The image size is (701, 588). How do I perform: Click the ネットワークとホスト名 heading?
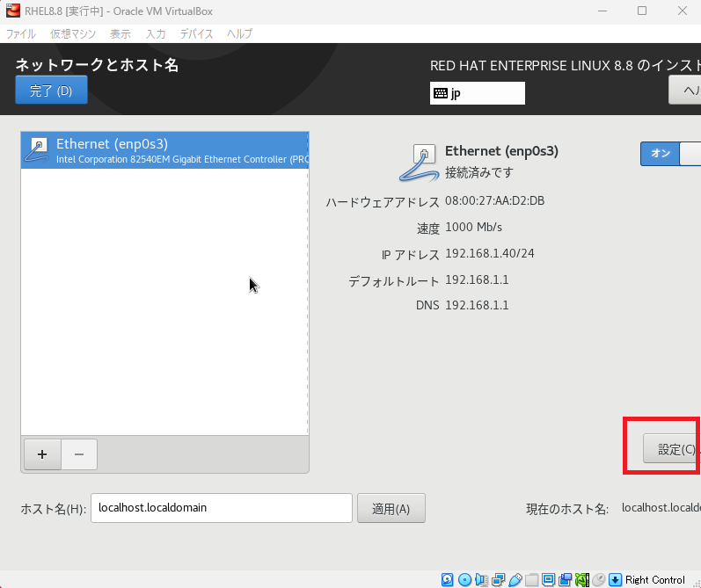click(x=97, y=65)
